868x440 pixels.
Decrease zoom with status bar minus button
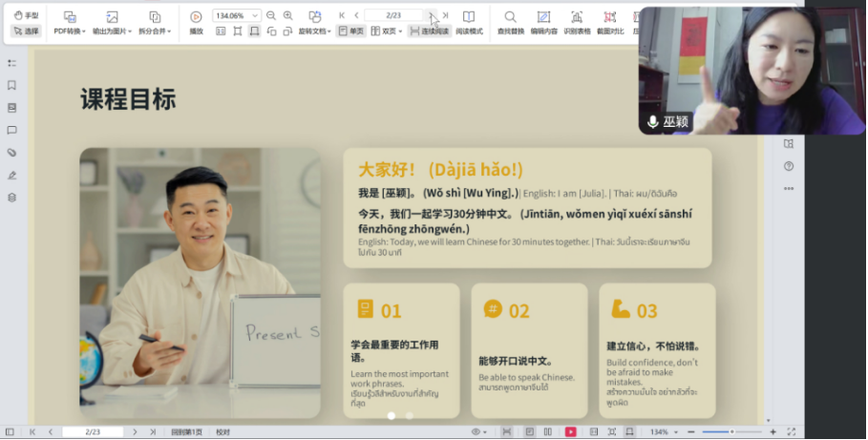click(x=690, y=431)
